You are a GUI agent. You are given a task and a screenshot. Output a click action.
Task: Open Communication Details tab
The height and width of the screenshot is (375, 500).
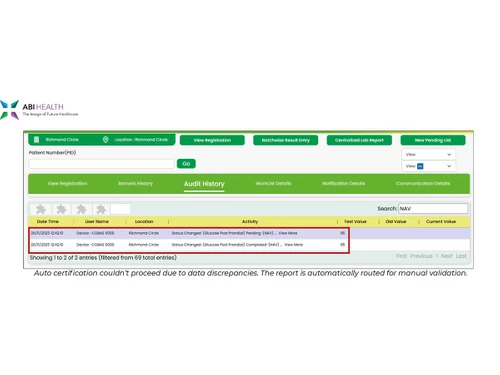click(x=423, y=183)
